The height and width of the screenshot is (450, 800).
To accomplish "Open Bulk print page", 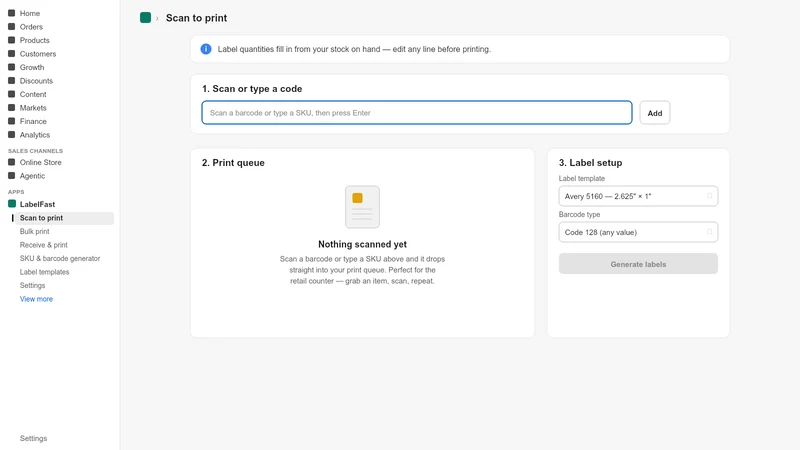I will tap(35, 231).
